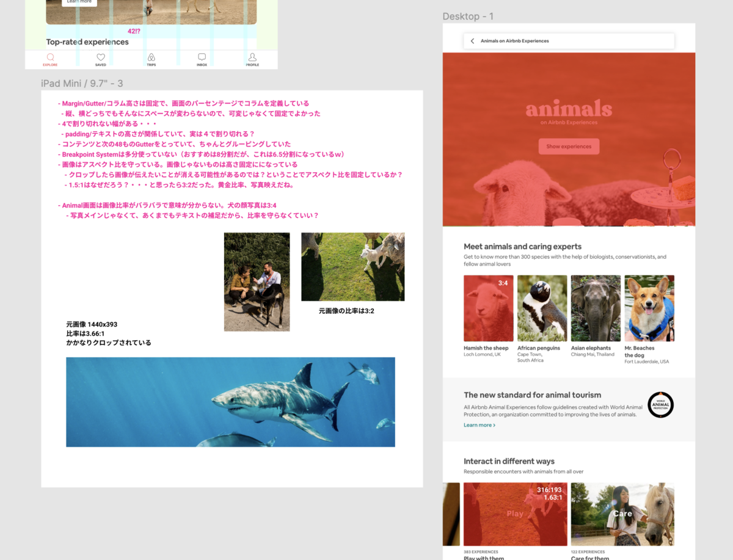Select the '元画像 1440x393' note
Screen dimensions: 733x560
click(x=92, y=324)
